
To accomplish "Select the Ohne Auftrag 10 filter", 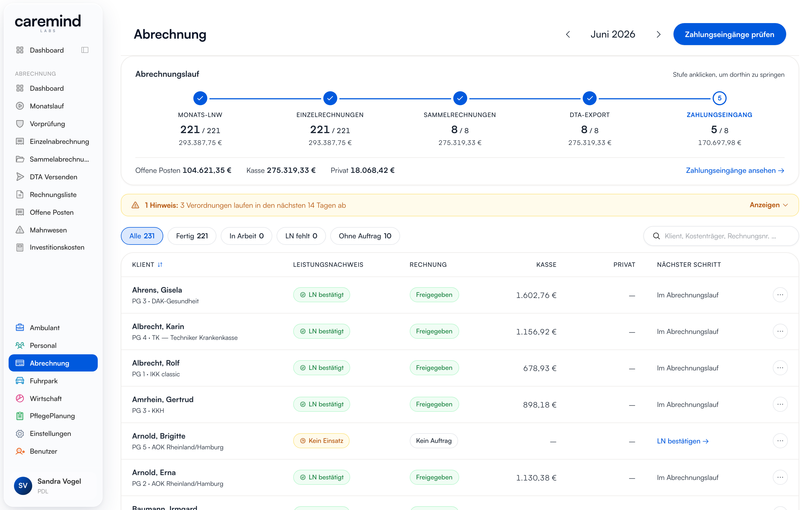I will pos(365,236).
